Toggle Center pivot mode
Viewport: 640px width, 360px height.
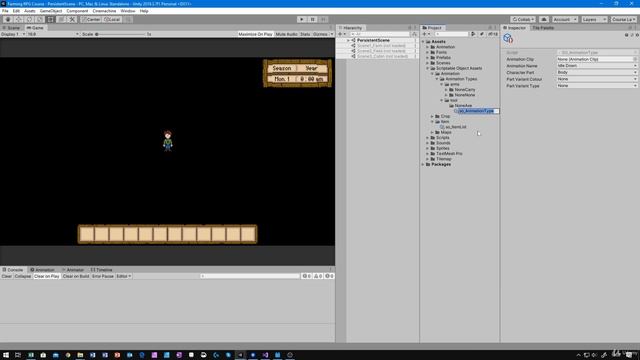coord(91,19)
